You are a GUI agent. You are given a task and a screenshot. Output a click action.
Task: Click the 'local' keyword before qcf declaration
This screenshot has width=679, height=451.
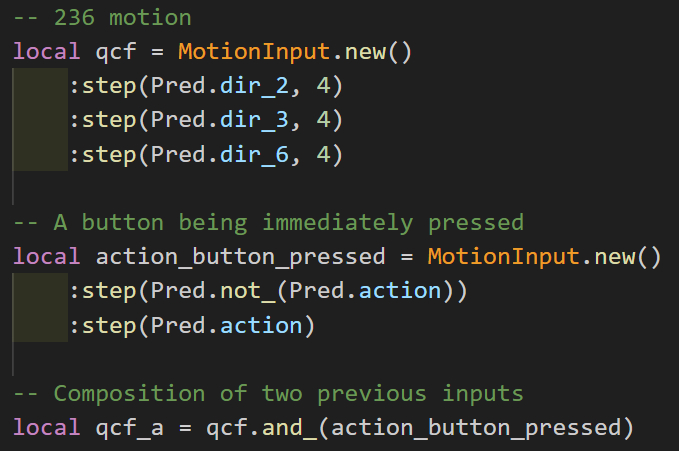coord(46,51)
